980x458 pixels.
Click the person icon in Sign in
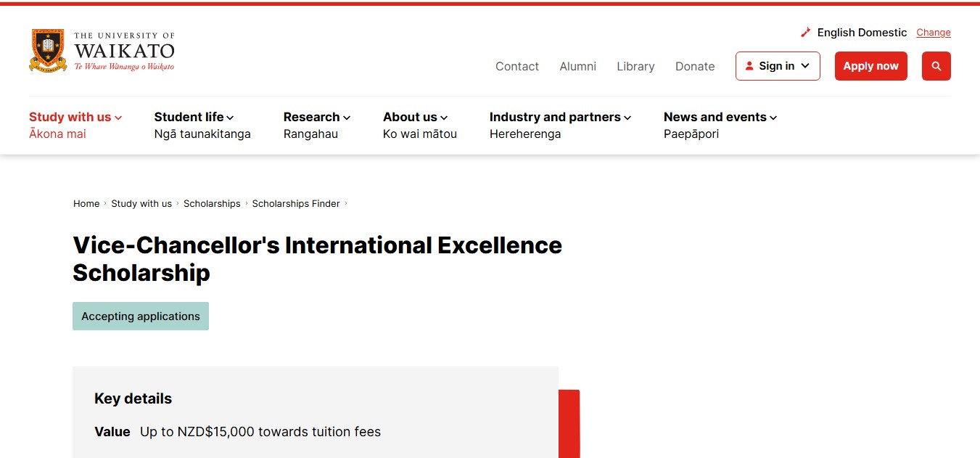tap(749, 66)
